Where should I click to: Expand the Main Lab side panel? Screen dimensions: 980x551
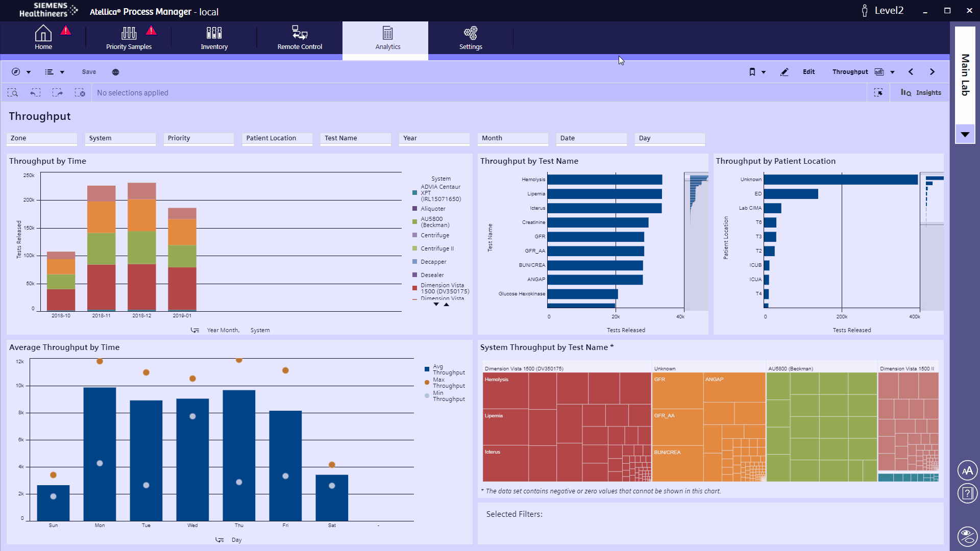coord(965,134)
